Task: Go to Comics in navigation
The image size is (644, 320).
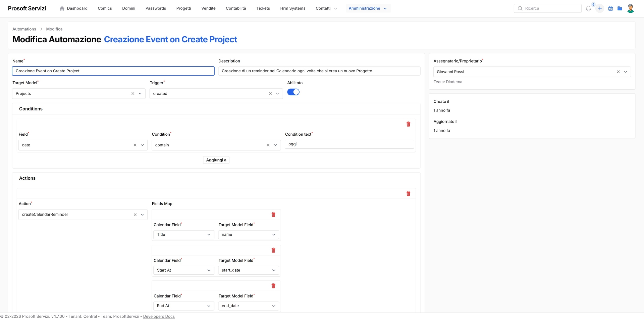Action: (105, 8)
